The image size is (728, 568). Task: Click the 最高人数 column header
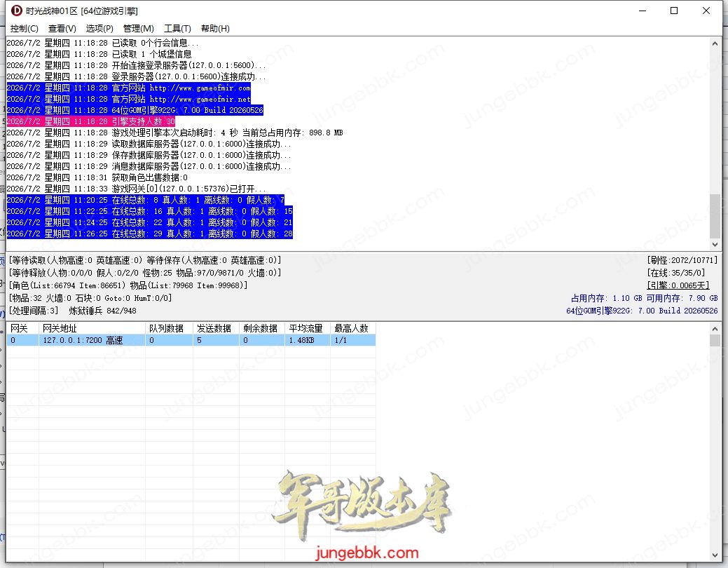[353, 328]
